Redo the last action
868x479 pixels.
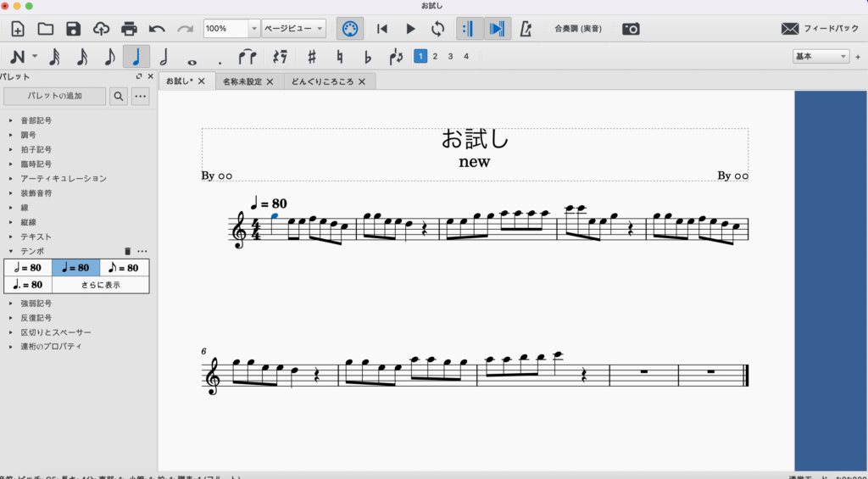click(185, 28)
